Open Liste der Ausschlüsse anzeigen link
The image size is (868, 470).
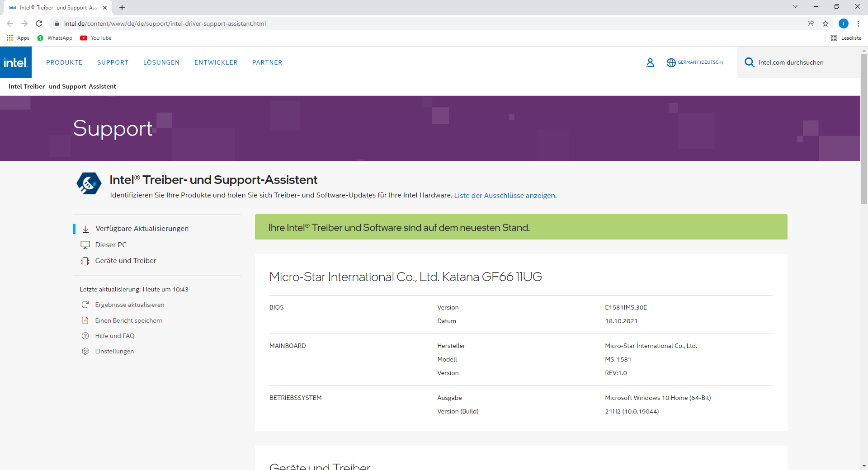[x=505, y=195]
